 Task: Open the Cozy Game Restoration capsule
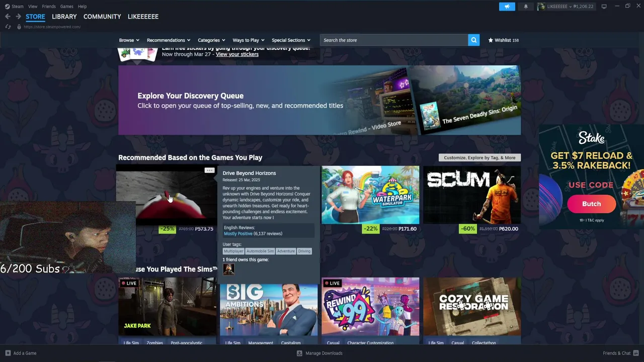[472, 306]
